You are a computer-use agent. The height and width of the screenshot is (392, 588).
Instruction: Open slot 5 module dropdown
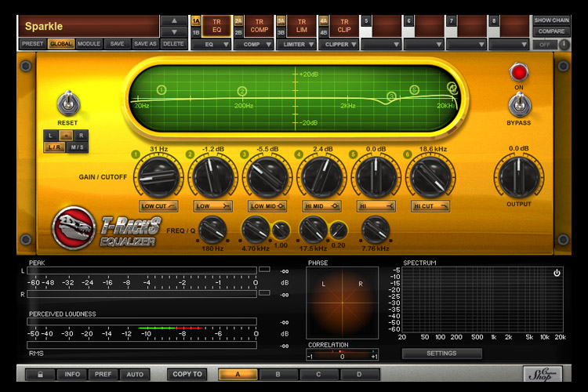tap(382, 44)
